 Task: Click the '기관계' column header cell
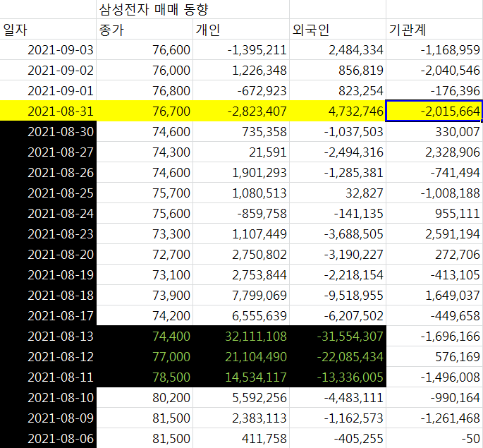coord(434,29)
